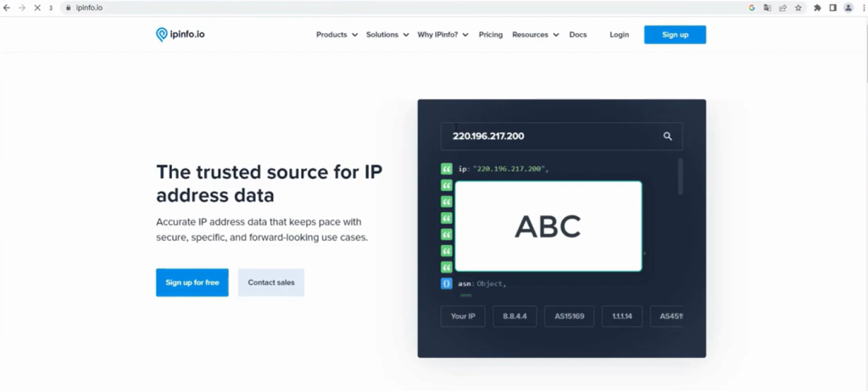The width and height of the screenshot is (868, 391).
Task: Click the Contact sales button
Action: click(x=271, y=282)
